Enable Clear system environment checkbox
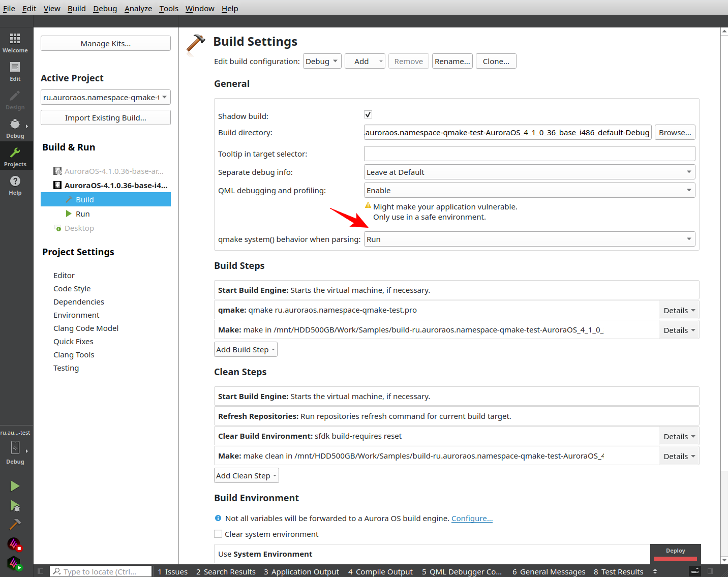 (x=218, y=534)
